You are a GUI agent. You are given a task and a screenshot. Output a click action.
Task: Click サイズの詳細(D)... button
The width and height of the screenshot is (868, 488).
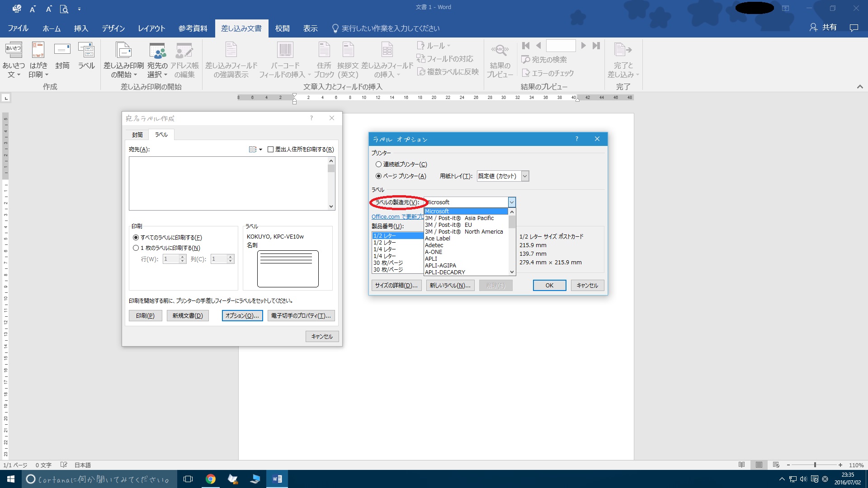pos(396,286)
